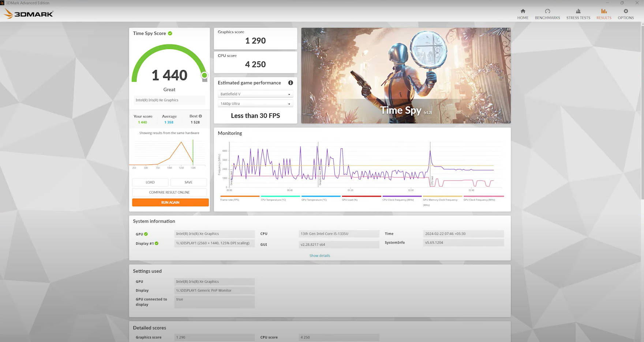Click Time field 2024-02-22 07:46 +05:30
Viewport: 644px width, 342px height.
pos(464,234)
